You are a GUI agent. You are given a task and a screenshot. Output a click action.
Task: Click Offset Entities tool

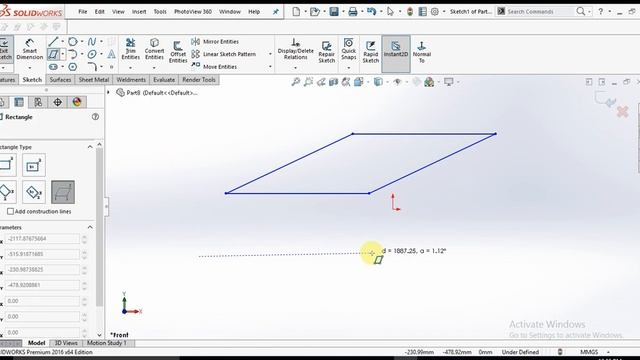178,52
